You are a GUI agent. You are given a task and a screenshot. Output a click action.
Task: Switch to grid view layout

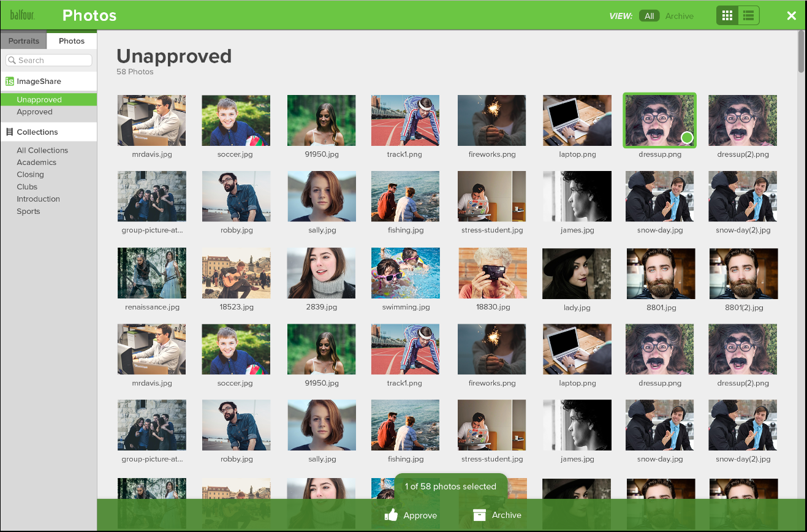(727, 15)
